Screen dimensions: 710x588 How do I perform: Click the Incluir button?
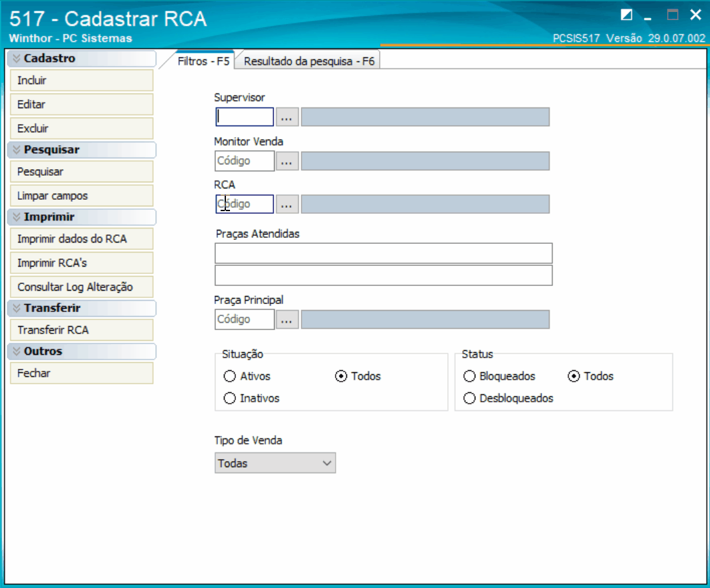click(82, 81)
